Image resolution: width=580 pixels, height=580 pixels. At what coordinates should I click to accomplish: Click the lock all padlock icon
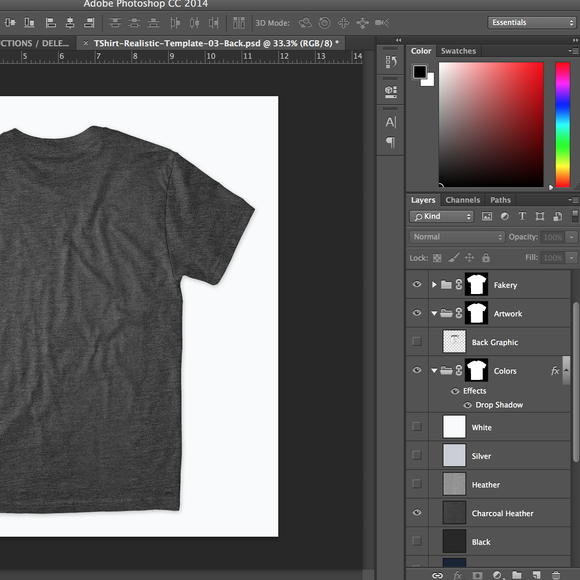486,257
